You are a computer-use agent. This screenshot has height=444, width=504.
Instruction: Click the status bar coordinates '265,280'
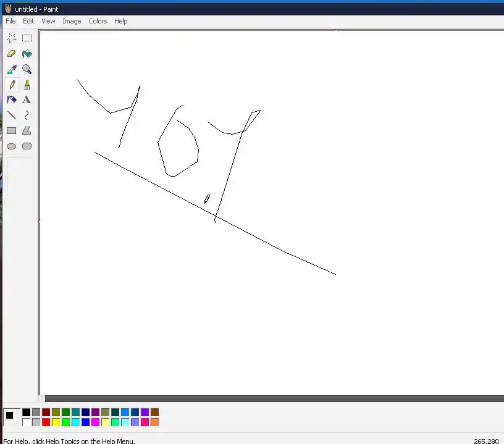point(485,441)
